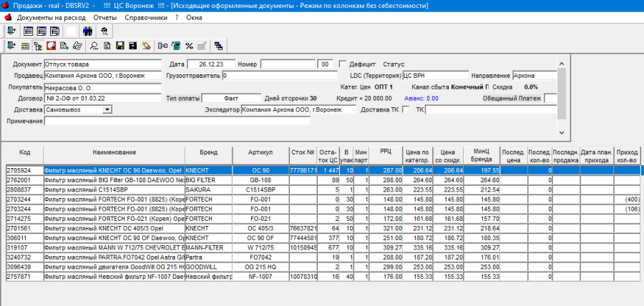644x306 pixels.
Task: Click the spy detective search icon
Action: (104, 31)
